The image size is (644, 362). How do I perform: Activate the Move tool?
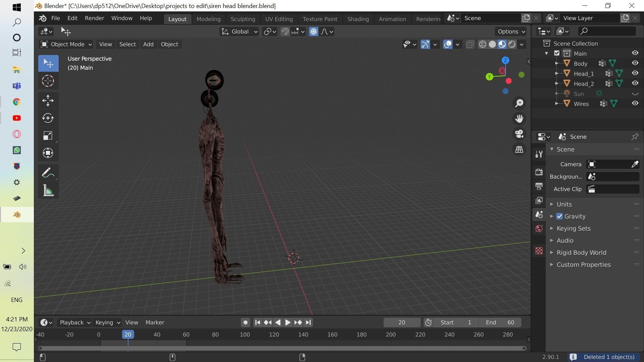tap(48, 101)
